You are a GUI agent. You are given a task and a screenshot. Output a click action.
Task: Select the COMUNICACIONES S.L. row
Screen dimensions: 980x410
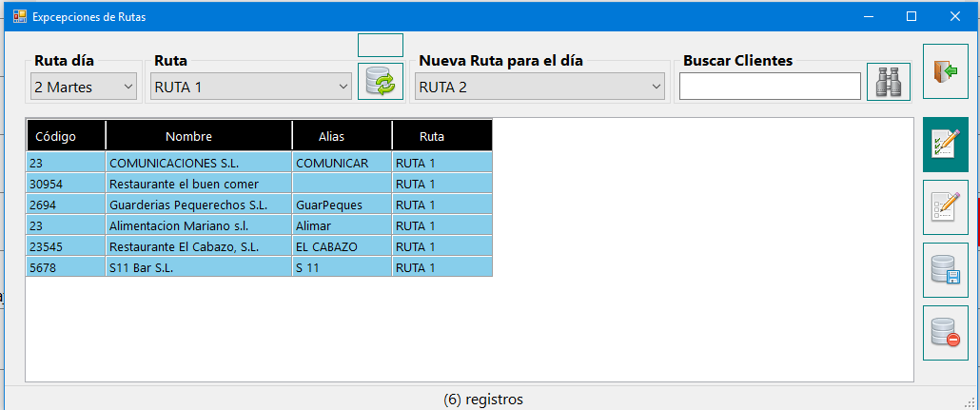(259, 163)
